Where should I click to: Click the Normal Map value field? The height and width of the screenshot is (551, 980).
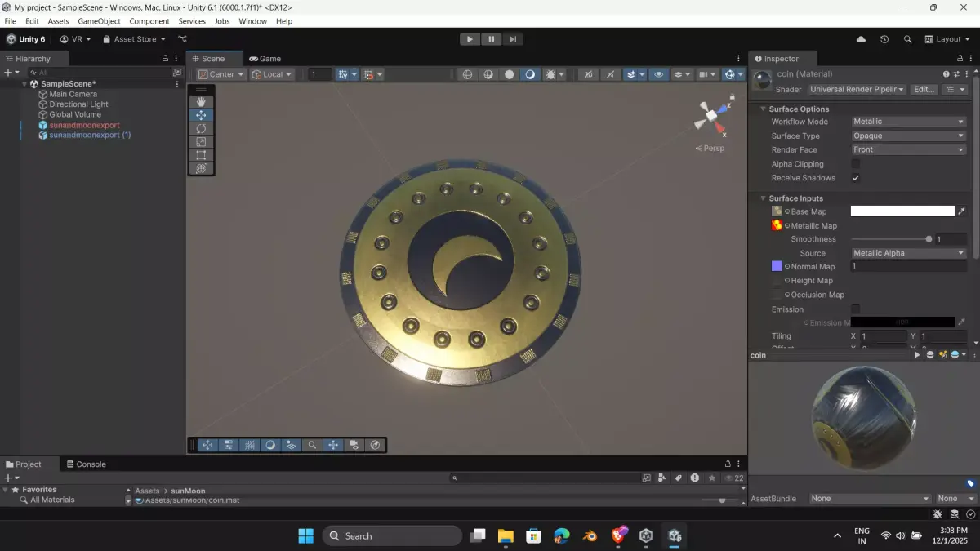[909, 267]
